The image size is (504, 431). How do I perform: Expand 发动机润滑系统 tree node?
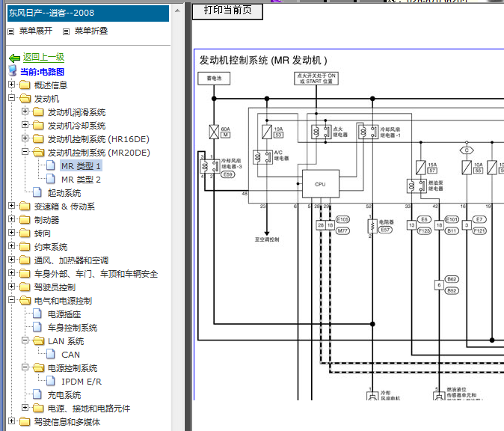25,111
